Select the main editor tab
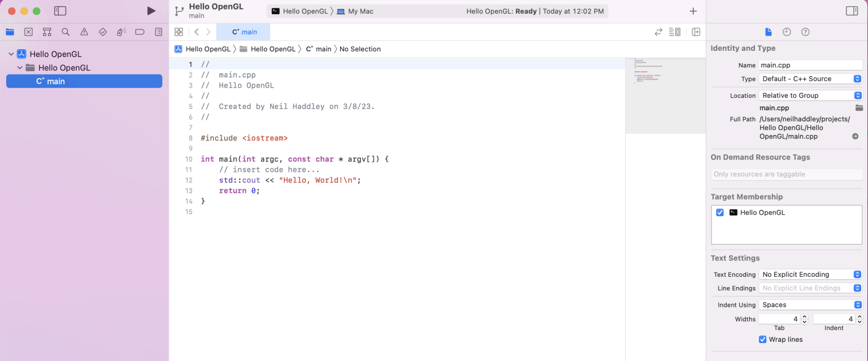Image resolution: width=868 pixels, height=361 pixels. tap(244, 32)
